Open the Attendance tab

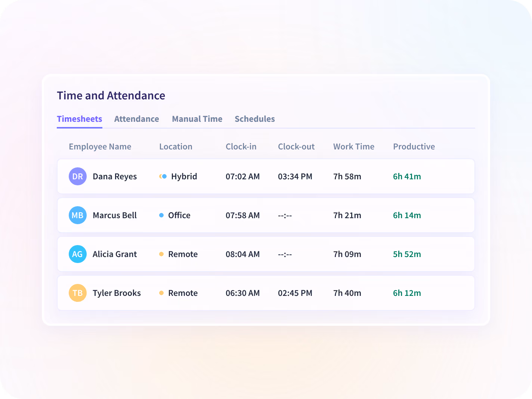click(137, 119)
